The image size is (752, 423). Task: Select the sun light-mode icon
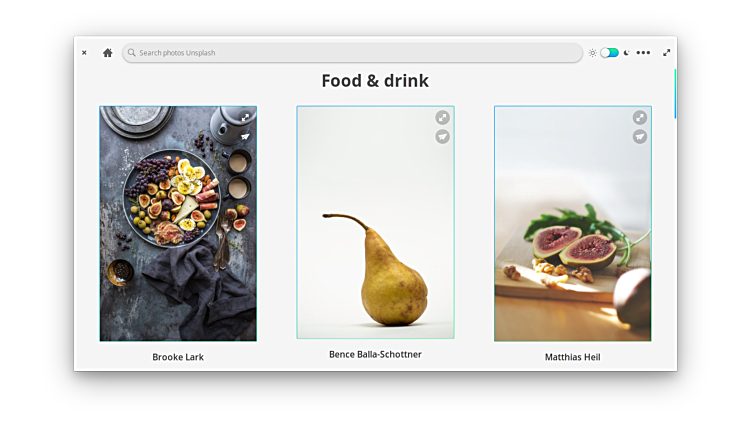593,53
